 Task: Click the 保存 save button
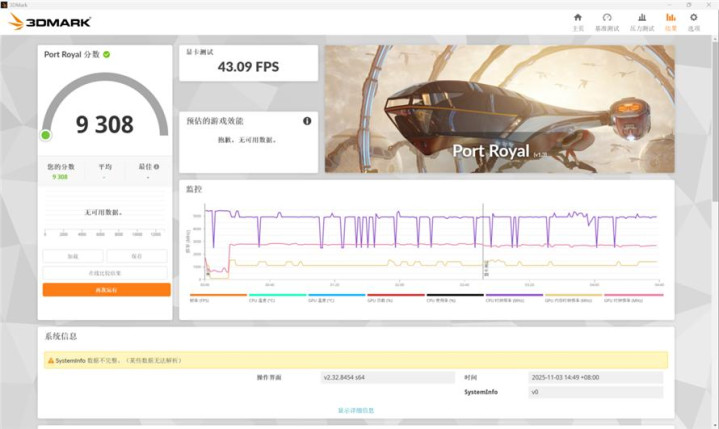click(137, 256)
